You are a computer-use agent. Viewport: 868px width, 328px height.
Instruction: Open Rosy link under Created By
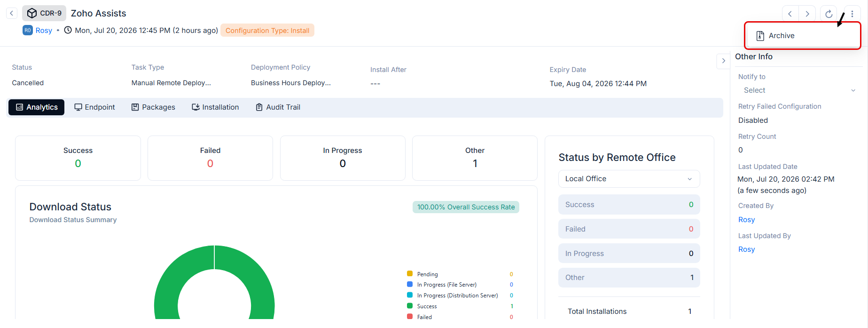click(746, 220)
